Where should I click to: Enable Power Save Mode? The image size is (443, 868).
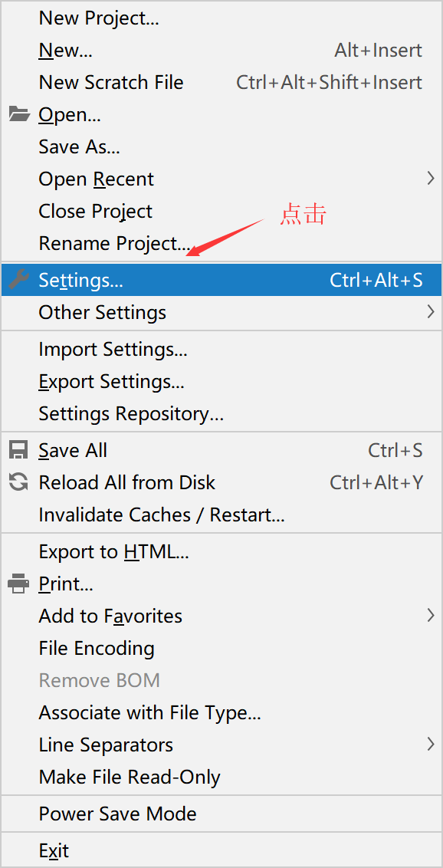tap(117, 813)
